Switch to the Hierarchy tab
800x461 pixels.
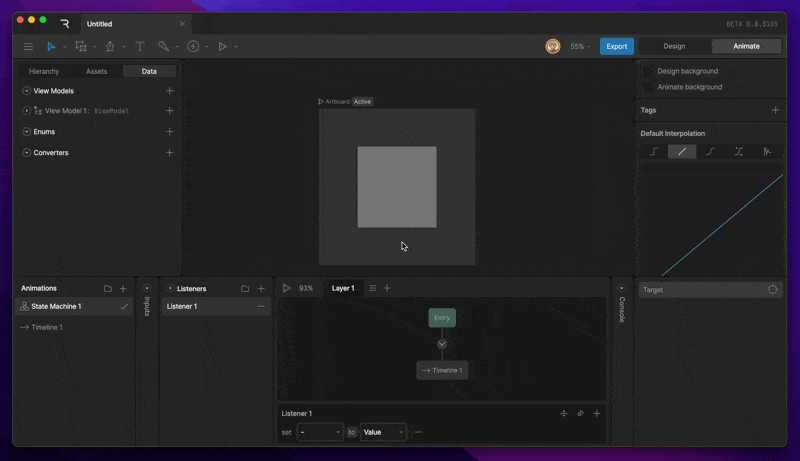[44, 71]
